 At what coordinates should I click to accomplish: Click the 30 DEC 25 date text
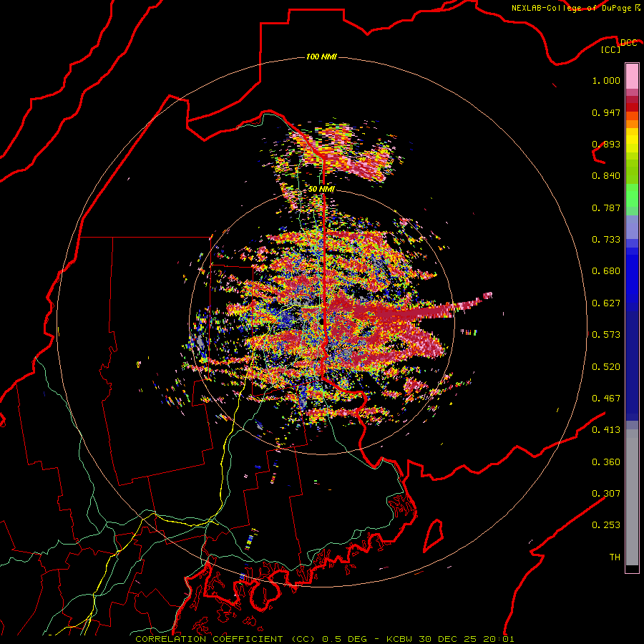[x=448, y=639]
